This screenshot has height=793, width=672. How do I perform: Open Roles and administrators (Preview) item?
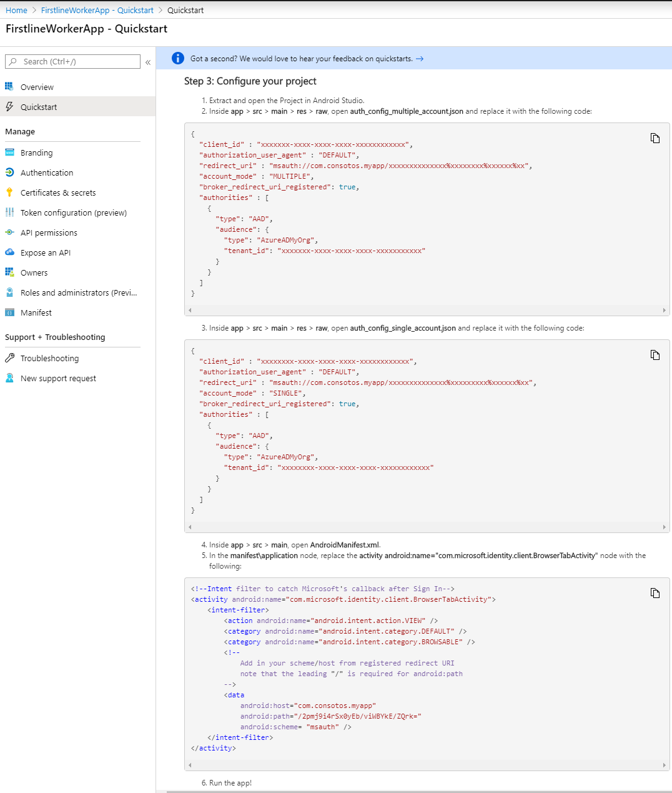[x=78, y=293]
